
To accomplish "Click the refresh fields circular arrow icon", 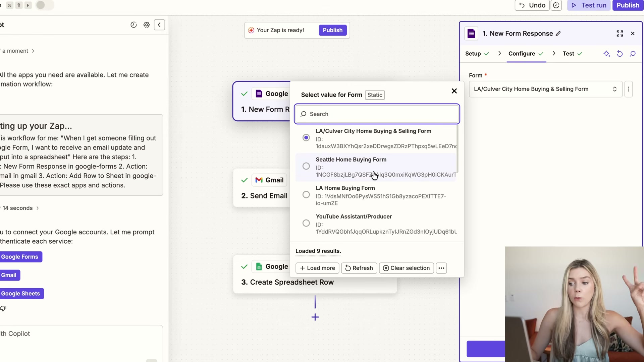I will point(620,54).
